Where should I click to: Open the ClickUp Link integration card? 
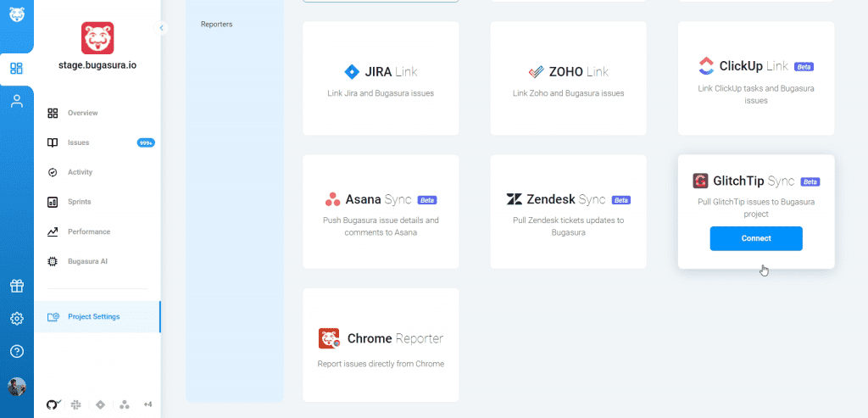click(x=756, y=78)
